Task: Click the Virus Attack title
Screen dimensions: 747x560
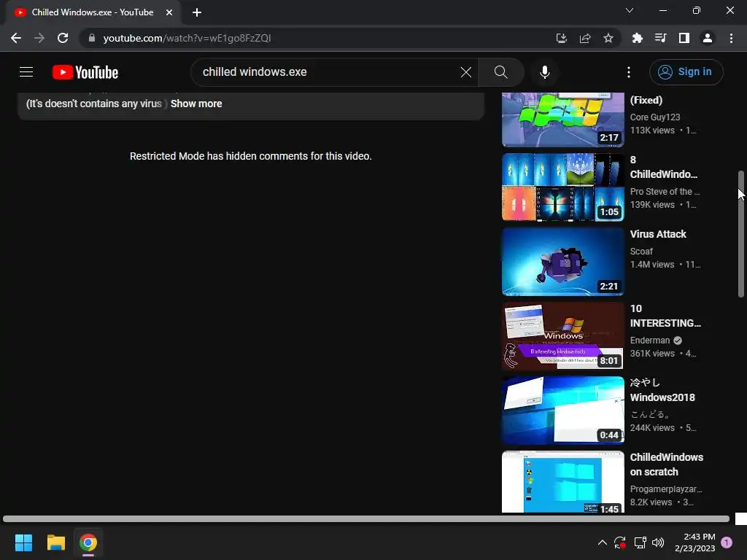Action: click(658, 234)
